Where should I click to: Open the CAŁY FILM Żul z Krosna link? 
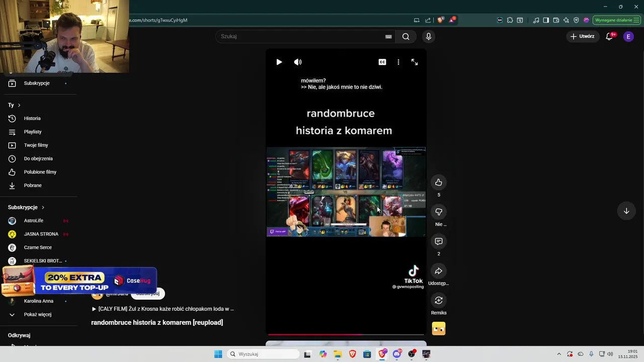[x=163, y=309]
